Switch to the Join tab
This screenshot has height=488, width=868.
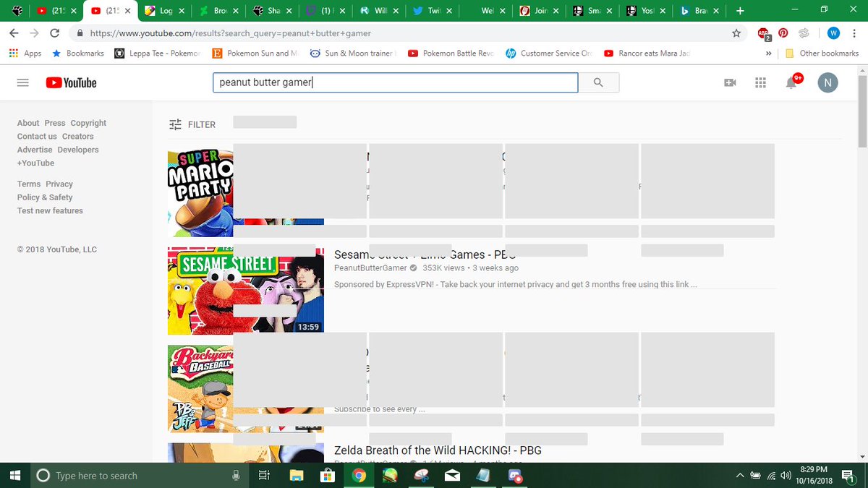[540, 11]
